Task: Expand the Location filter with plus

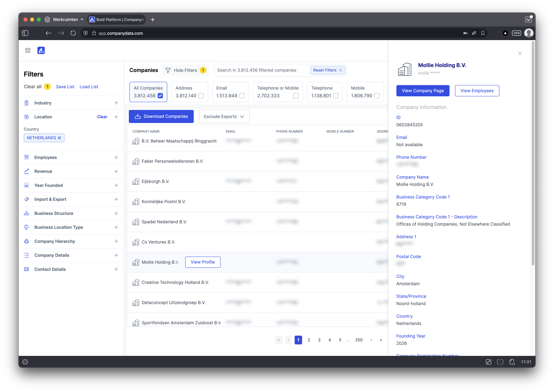Action: click(x=116, y=117)
